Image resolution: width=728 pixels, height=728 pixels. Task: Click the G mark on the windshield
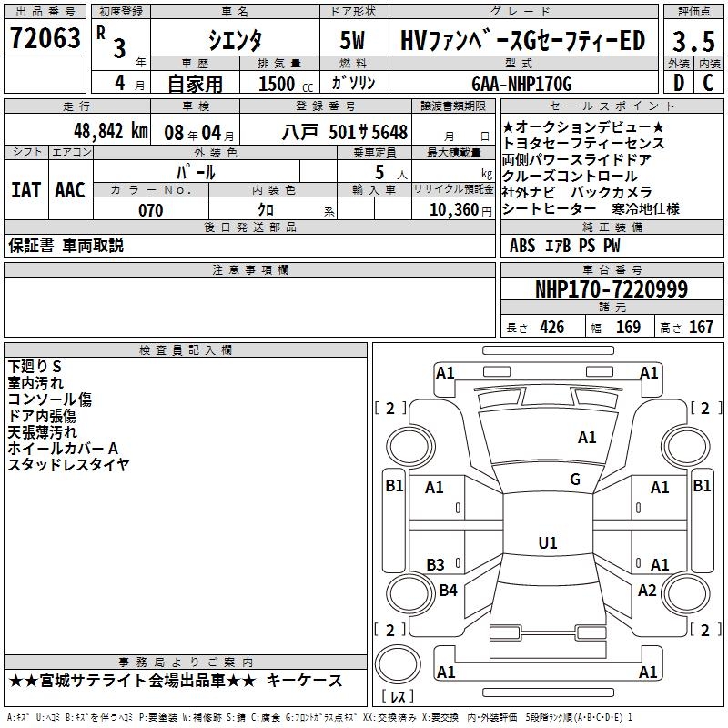pyautogui.click(x=575, y=480)
